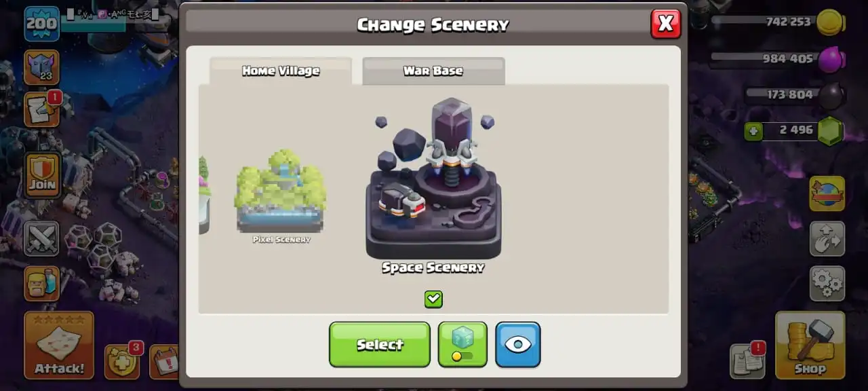868x391 pixels.
Task: Open the Join clan shield icon
Action: click(x=42, y=174)
